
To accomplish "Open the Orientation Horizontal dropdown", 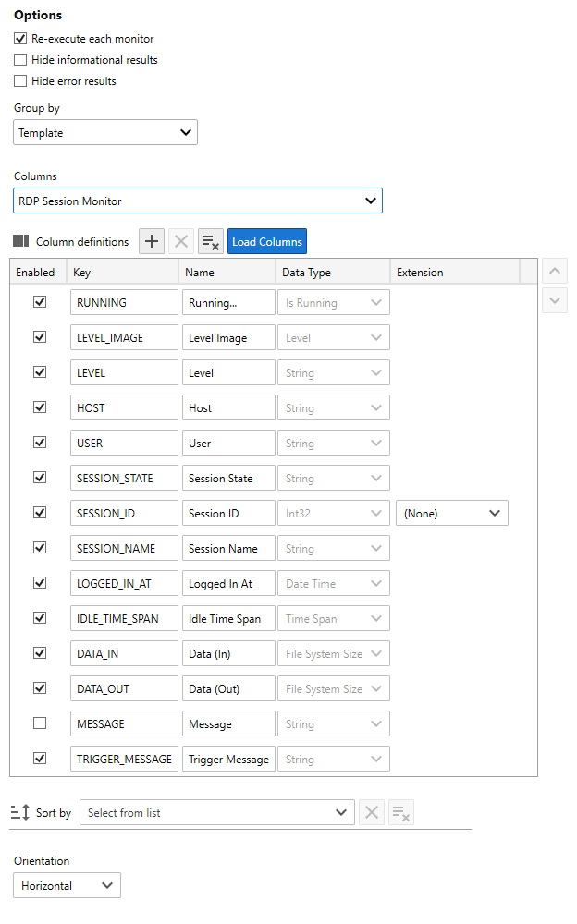I will click(68, 885).
